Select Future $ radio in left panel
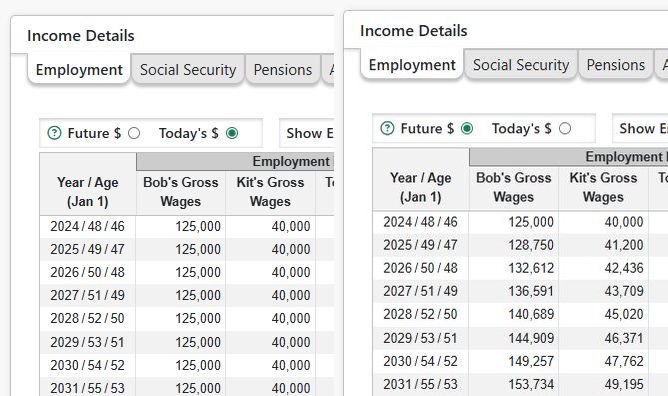This screenshot has height=396, width=668. (134, 133)
